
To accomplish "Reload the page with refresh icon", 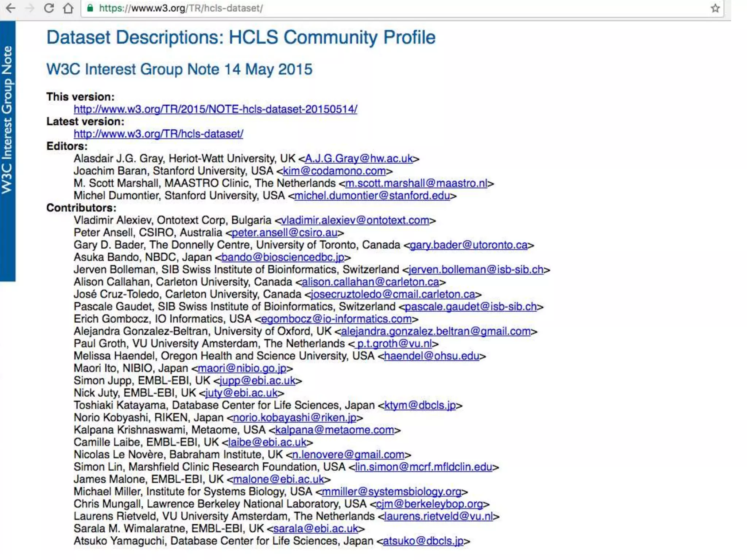I will click(49, 8).
